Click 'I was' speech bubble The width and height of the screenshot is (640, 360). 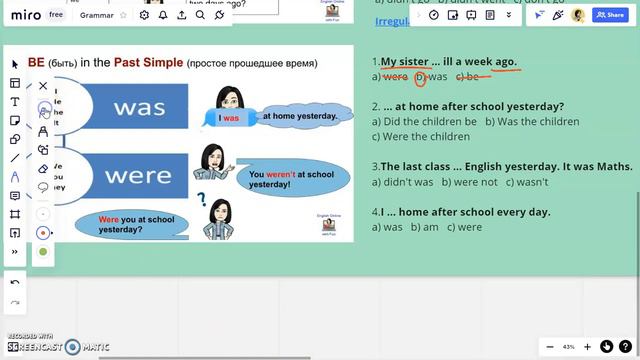[229, 118]
